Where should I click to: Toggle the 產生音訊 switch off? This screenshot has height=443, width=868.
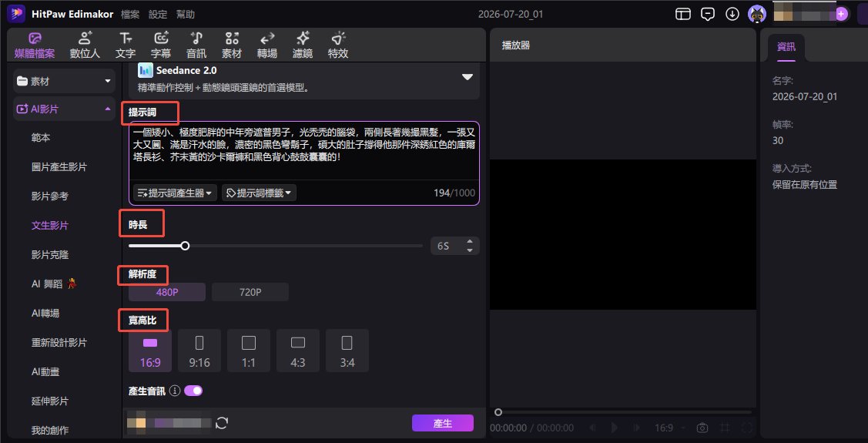click(x=193, y=391)
